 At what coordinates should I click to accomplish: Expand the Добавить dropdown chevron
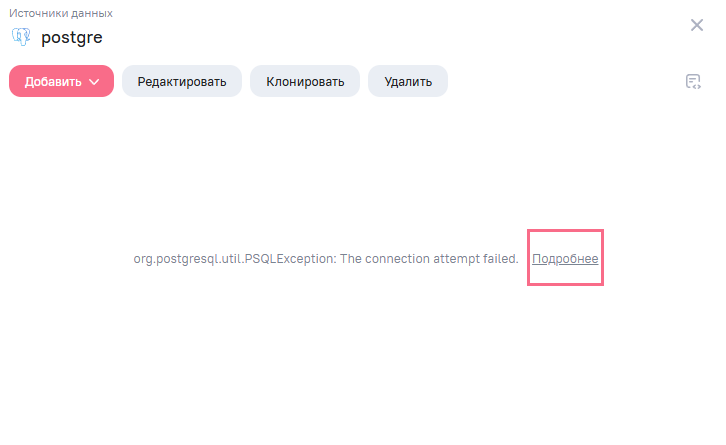coord(95,82)
